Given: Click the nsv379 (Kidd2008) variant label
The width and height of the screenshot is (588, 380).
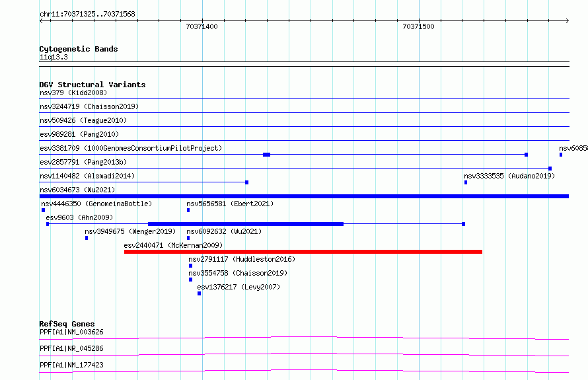Looking at the screenshot, I should 73,93.
